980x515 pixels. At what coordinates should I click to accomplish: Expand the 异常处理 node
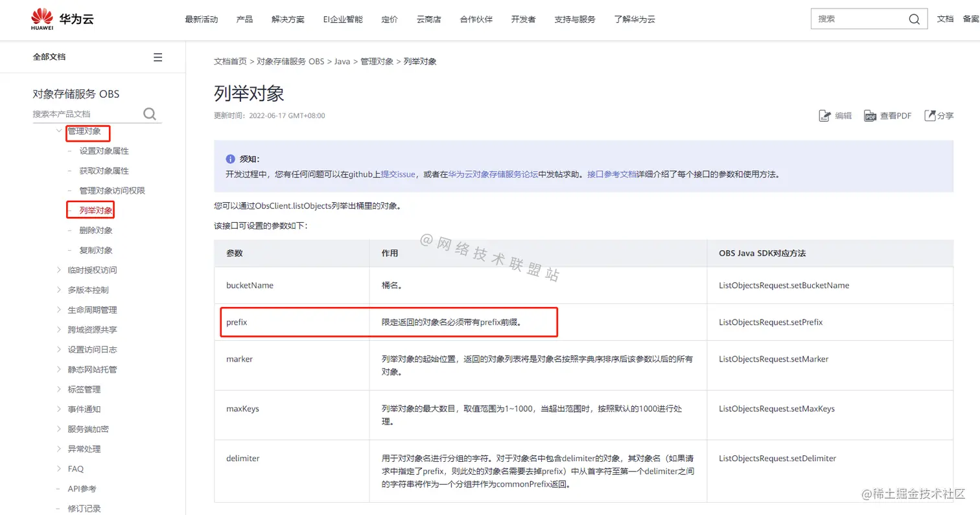(59, 449)
